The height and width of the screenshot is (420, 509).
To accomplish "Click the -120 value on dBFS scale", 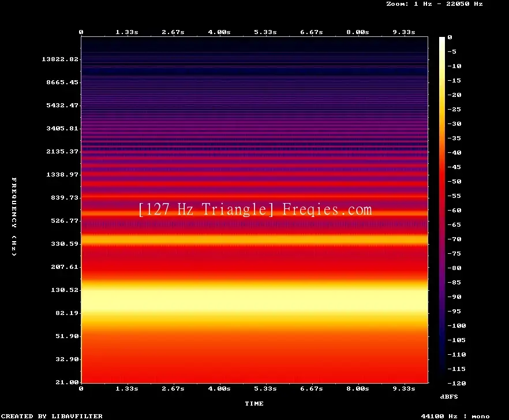I will [456, 383].
